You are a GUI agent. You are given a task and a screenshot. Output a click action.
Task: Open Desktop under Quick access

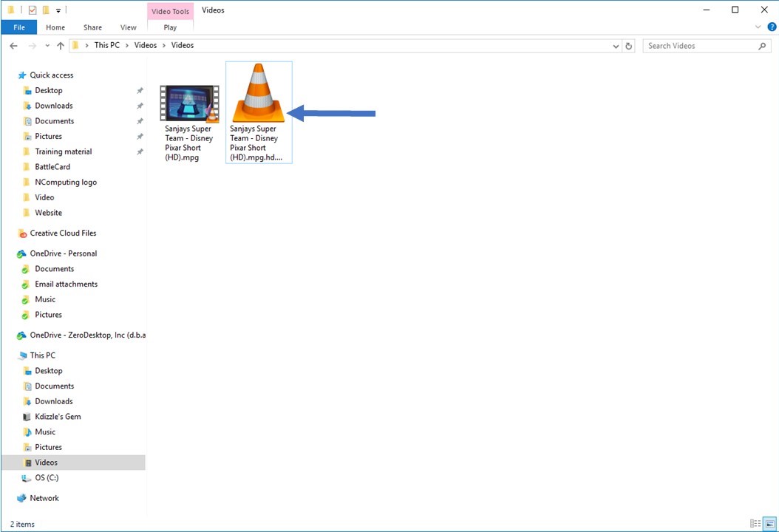(x=48, y=90)
